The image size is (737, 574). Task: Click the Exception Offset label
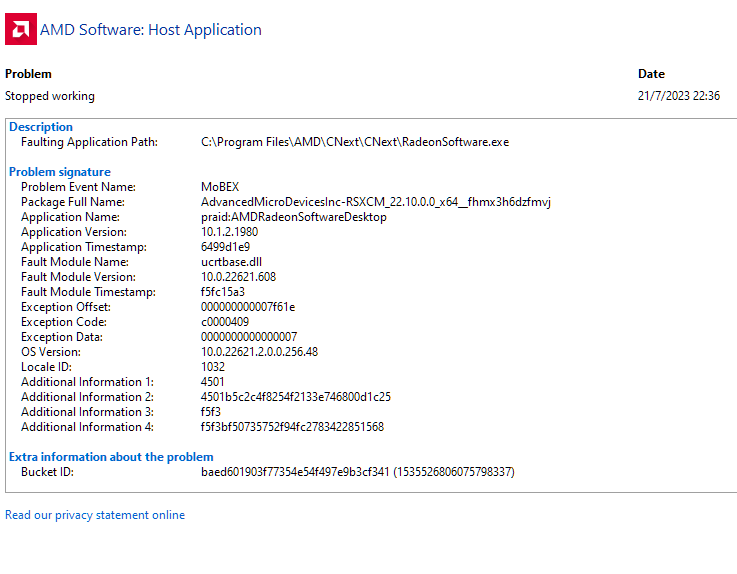[66, 307]
